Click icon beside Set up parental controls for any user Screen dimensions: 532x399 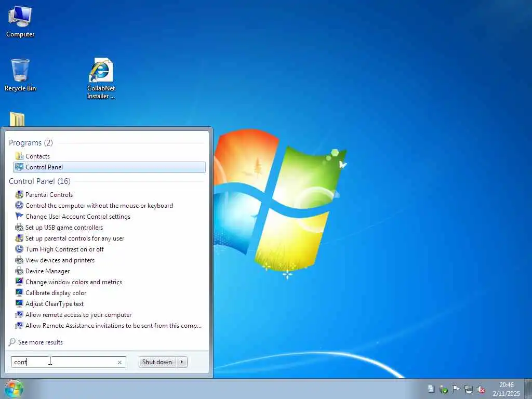click(x=19, y=238)
